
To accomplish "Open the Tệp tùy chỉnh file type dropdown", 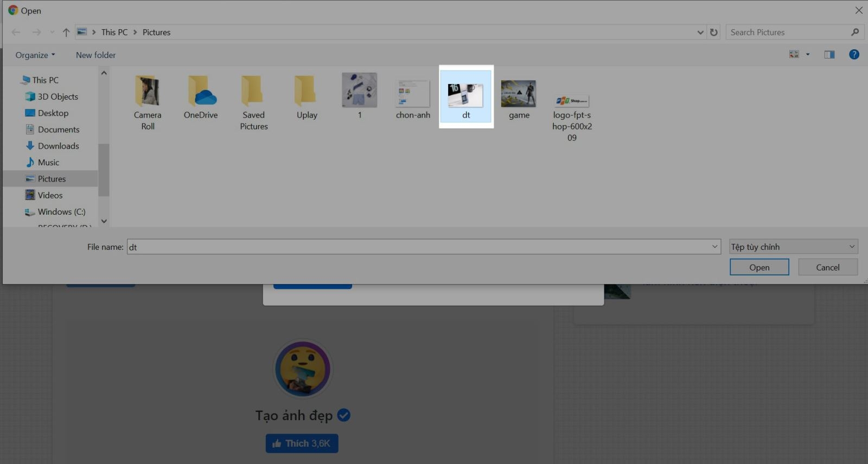I will click(794, 247).
